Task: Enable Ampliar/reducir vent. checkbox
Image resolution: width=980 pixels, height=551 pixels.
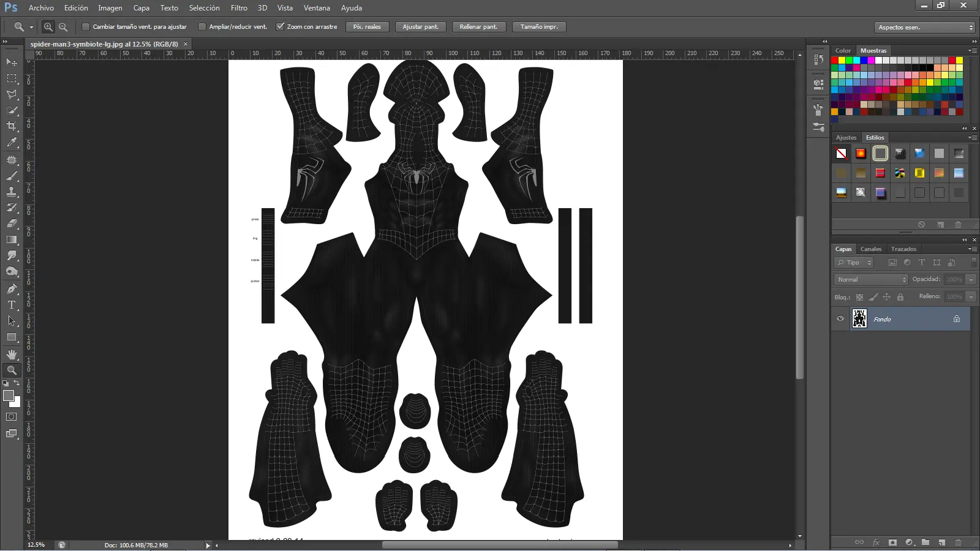Action: click(202, 27)
